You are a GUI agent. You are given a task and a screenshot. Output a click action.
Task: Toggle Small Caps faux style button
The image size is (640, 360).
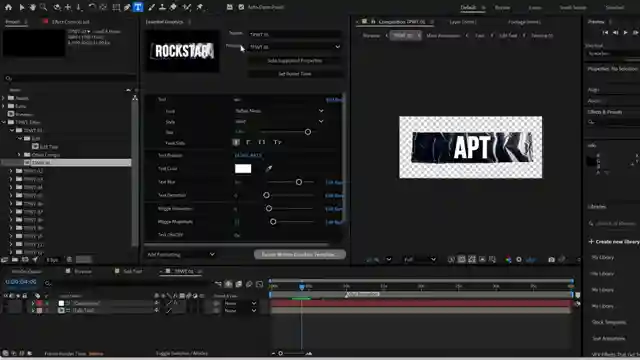pos(278,142)
